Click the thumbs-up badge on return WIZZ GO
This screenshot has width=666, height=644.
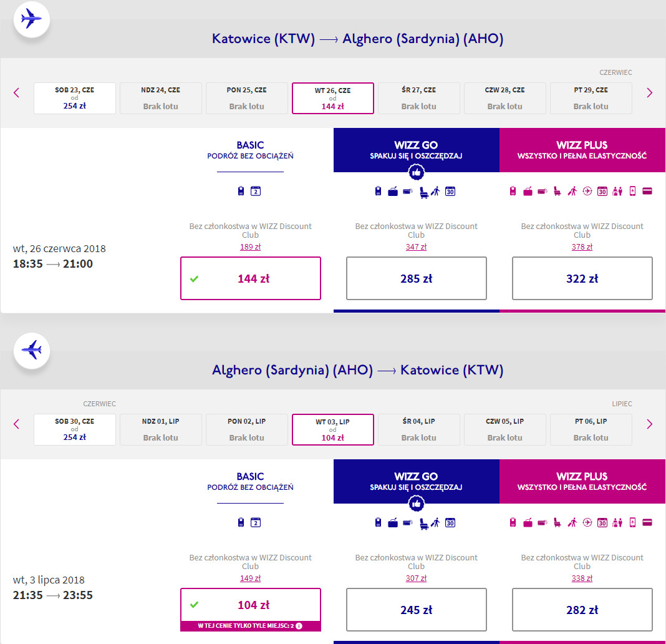click(x=417, y=504)
